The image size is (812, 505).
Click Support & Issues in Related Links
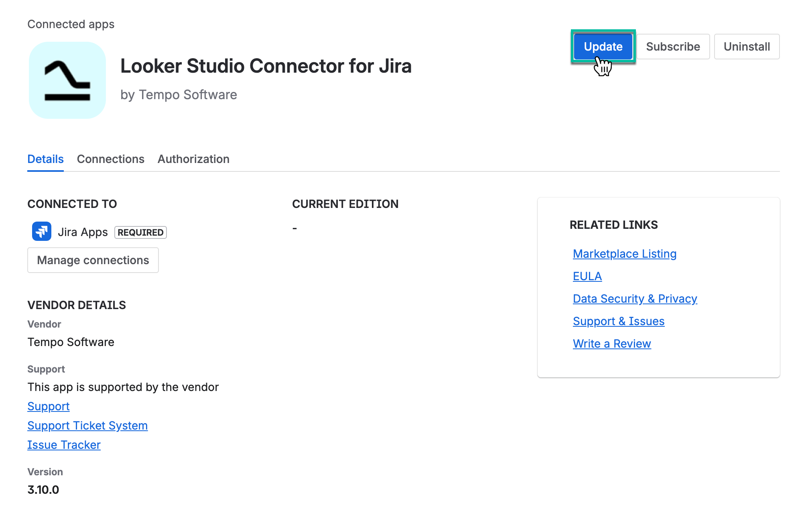[x=619, y=321]
